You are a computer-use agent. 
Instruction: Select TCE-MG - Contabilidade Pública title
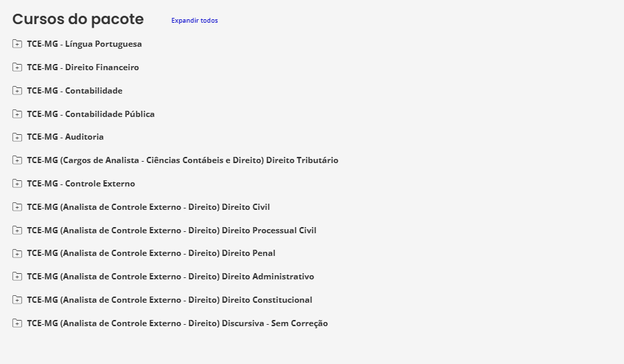91,114
